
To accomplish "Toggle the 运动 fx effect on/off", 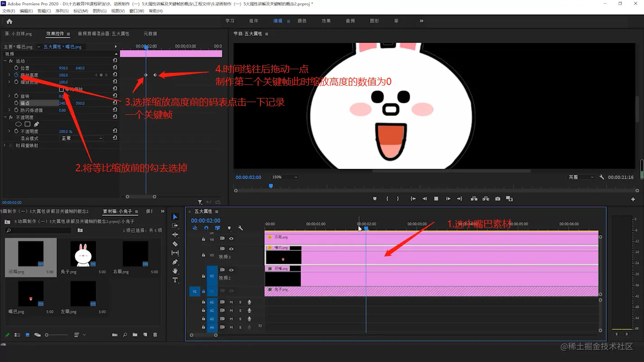I will [11, 61].
